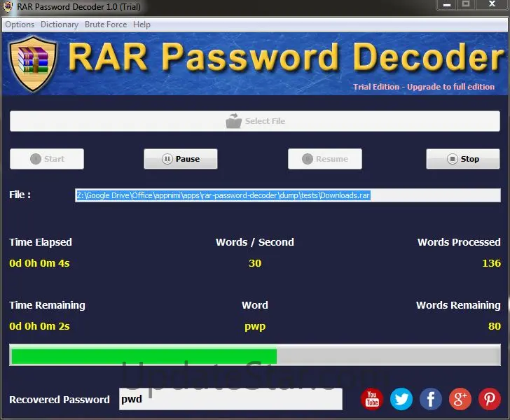Click the Recovered Password field
This screenshot has width=510, height=420.
pyautogui.click(x=230, y=399)
